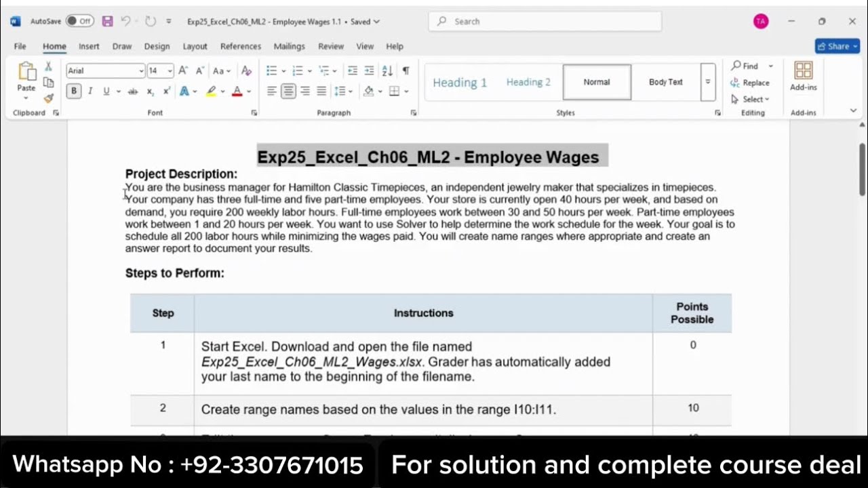Image resolution: width=868 pixels, height=488 pixels.
Task: Click the Paste clipboard icon
Action: tap(26, 72)
